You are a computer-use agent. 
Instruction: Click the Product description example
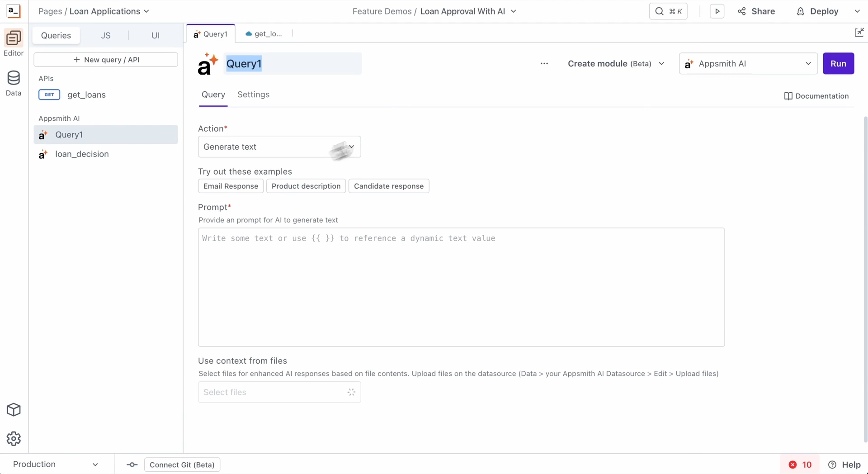[306, 186]
